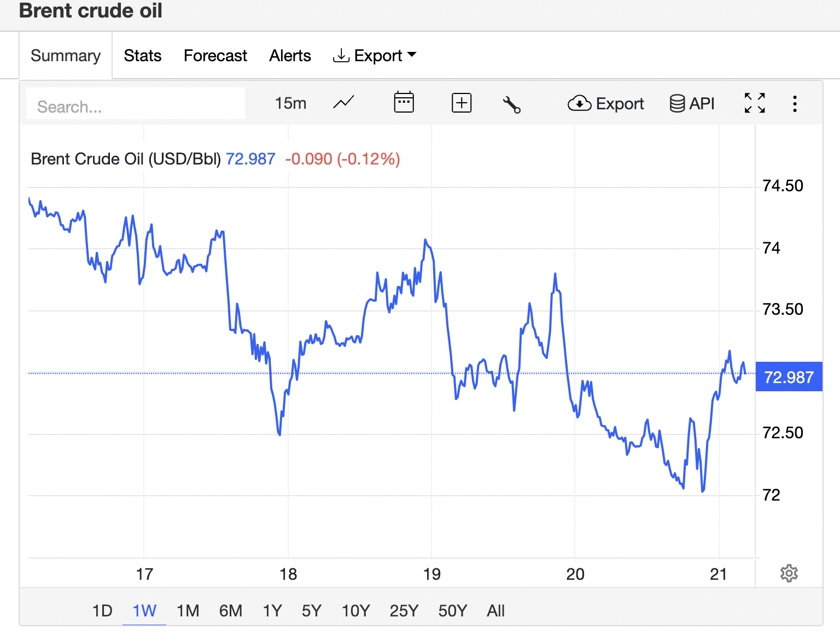Open the API database button
Viewport: 840px width, 635px height.
pyautogui.click(x=692, y=103)
